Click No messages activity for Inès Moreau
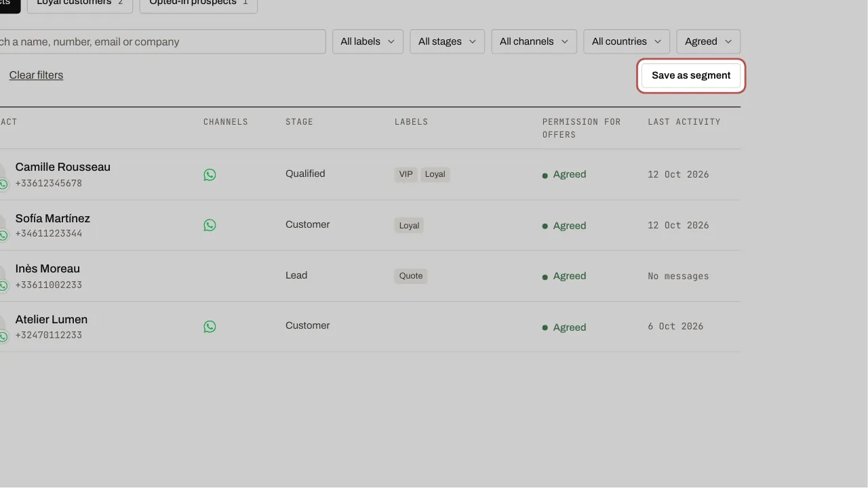 point(678,277)
